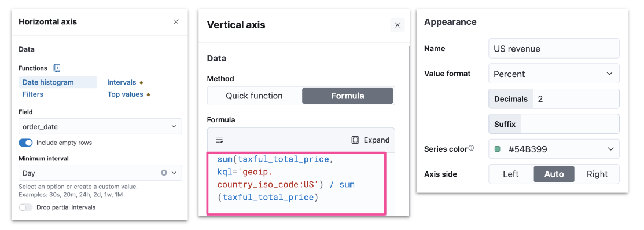
Task: Set Axis side to Left
Action: [x=511, y=174]
